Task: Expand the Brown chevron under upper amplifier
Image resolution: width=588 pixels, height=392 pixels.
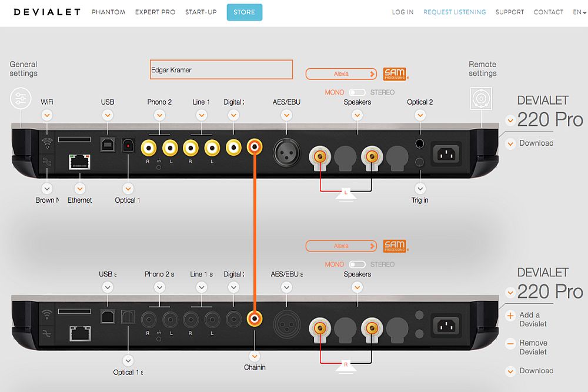Action: tap(47, 189)
